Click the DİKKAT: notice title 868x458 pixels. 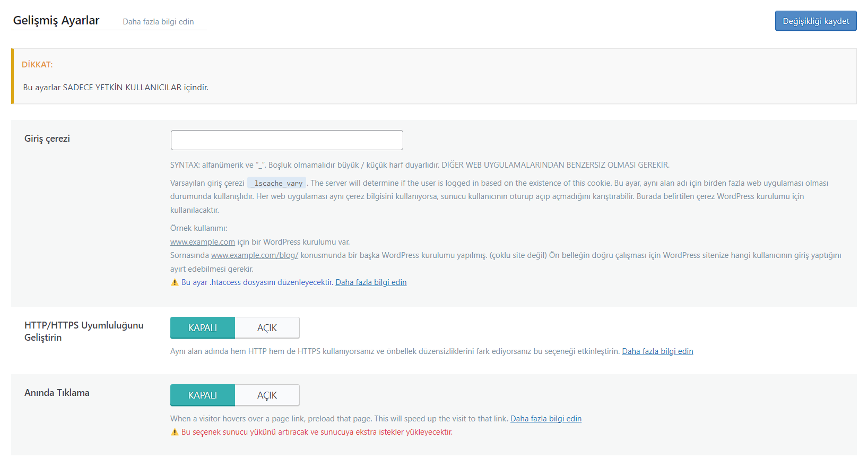[x=37, y=65]
